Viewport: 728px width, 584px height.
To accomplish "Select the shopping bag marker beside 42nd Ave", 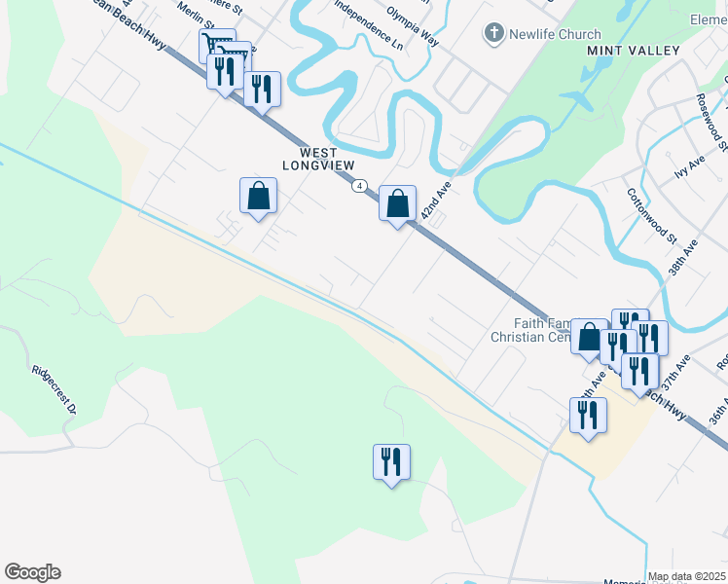I will [x=397, y=206].
